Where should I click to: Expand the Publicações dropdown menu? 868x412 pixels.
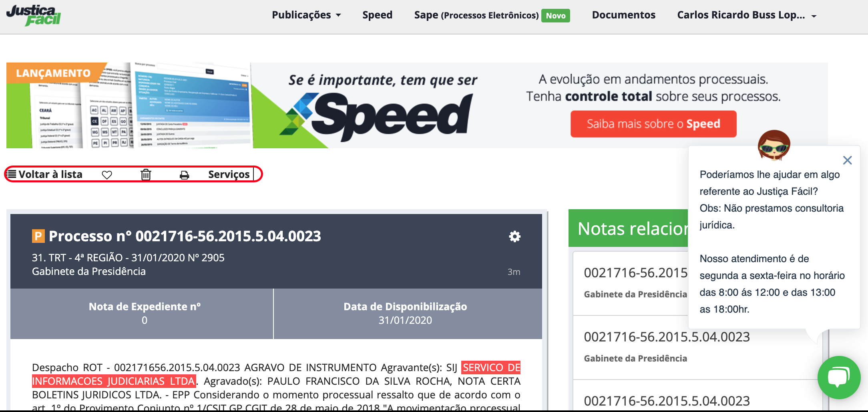pyautogui.click(x=306, y=15)
